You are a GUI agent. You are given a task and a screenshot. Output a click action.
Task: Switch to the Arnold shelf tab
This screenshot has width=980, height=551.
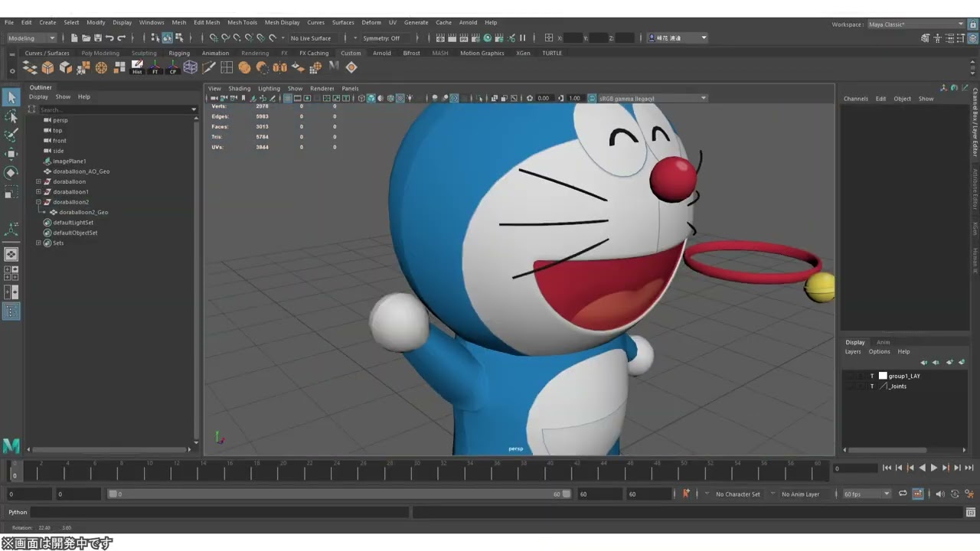381,53
